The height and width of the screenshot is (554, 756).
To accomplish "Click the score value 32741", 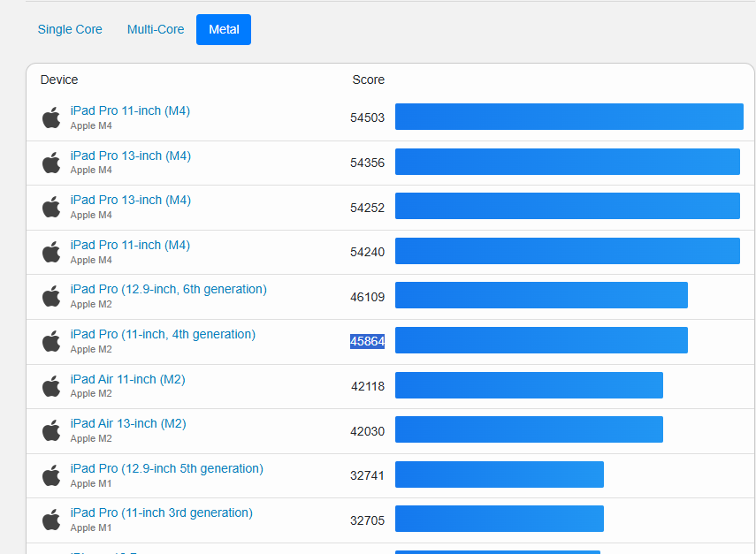I will 368,475.
